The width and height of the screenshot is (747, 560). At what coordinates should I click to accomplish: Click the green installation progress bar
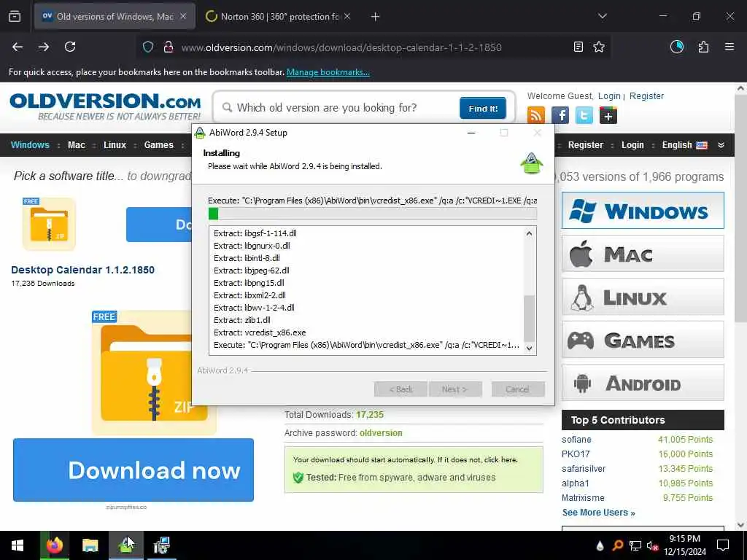coord(373,214)
